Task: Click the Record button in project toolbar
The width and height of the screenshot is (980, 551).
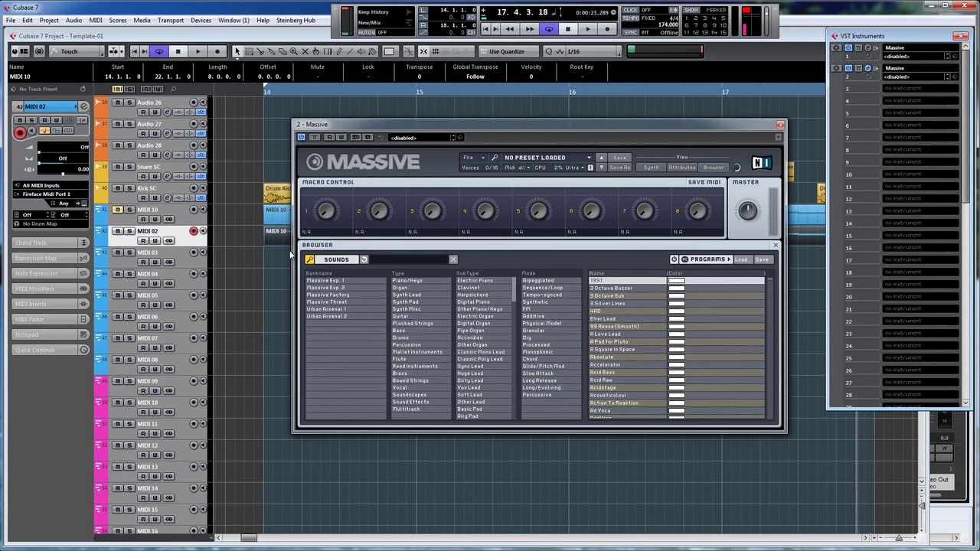Action: 217,51
